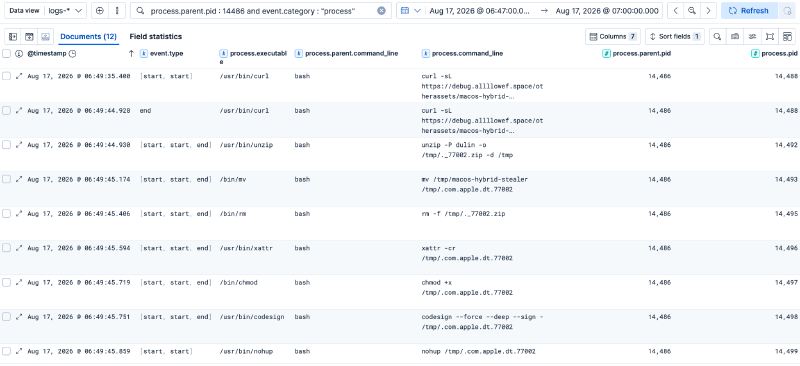Toggle the select-all rows checkbox

pos(6,54)
